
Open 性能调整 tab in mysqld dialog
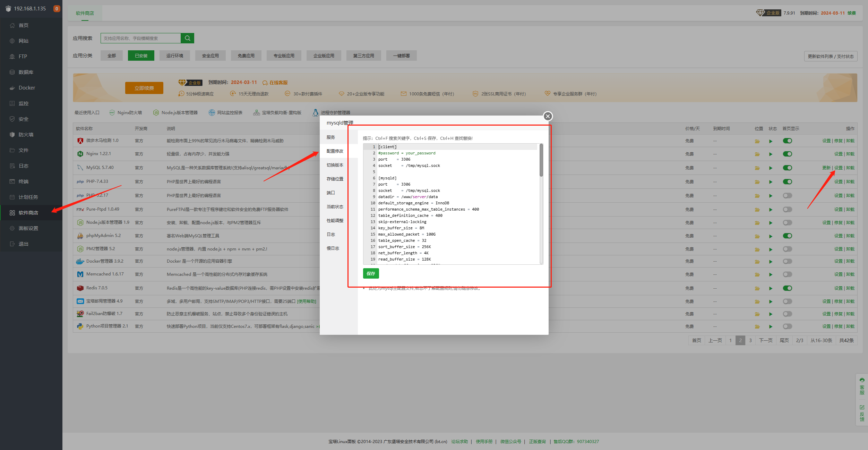click(x=338, y=221)
